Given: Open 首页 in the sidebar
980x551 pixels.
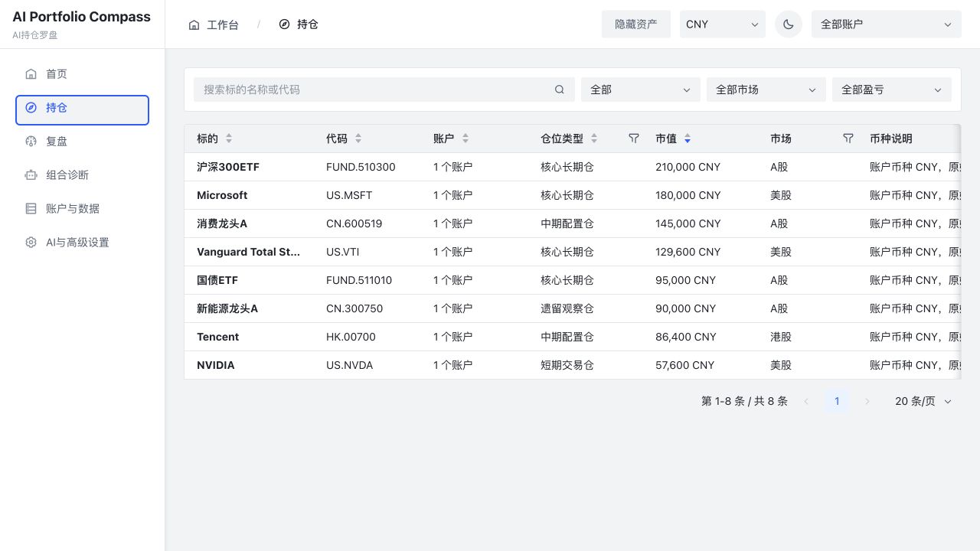Looking at the screenshot, I should pyautogui.click(x=82, y=74).
